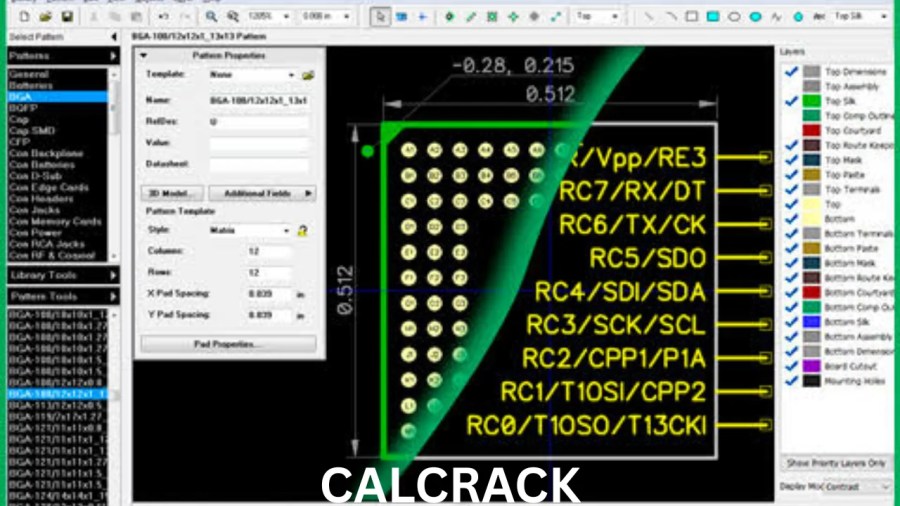Toggle Top Terminals layer checkmark
The image size is (900, 506).
792,189
